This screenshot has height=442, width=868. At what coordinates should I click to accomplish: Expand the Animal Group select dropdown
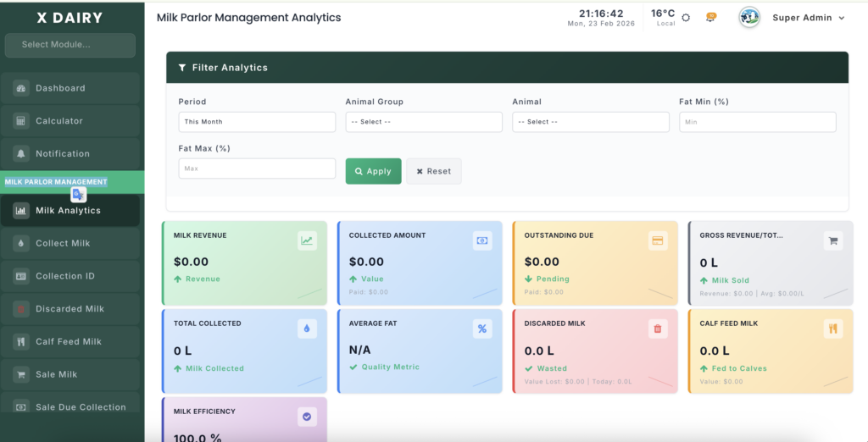coord(424,122)
